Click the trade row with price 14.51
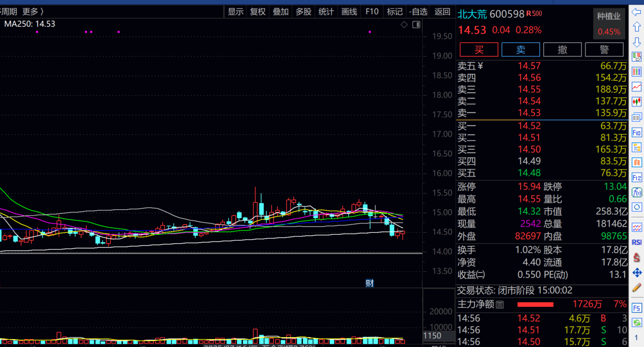This screenshot has width=644, height=347. click(542, 330)
